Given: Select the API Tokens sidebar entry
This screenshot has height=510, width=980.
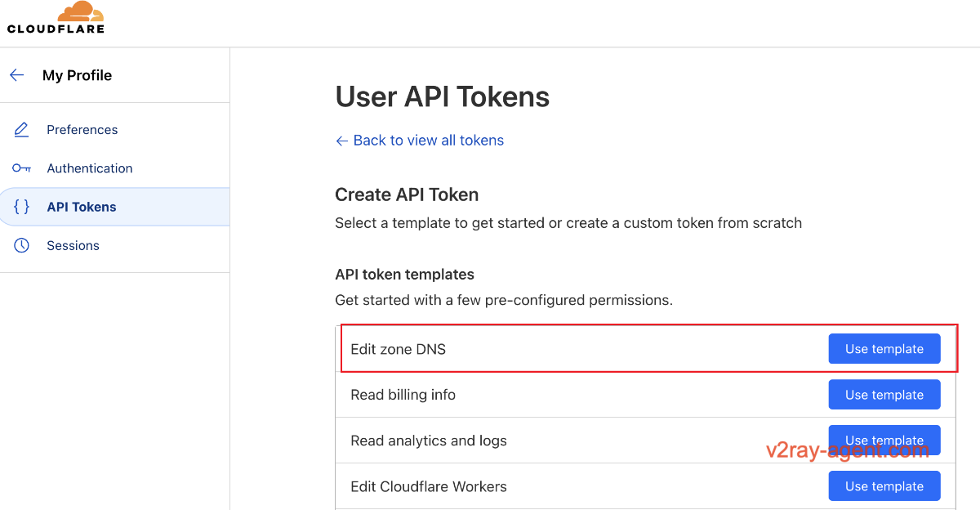Looking at the screenshot, I should point(82,207).
